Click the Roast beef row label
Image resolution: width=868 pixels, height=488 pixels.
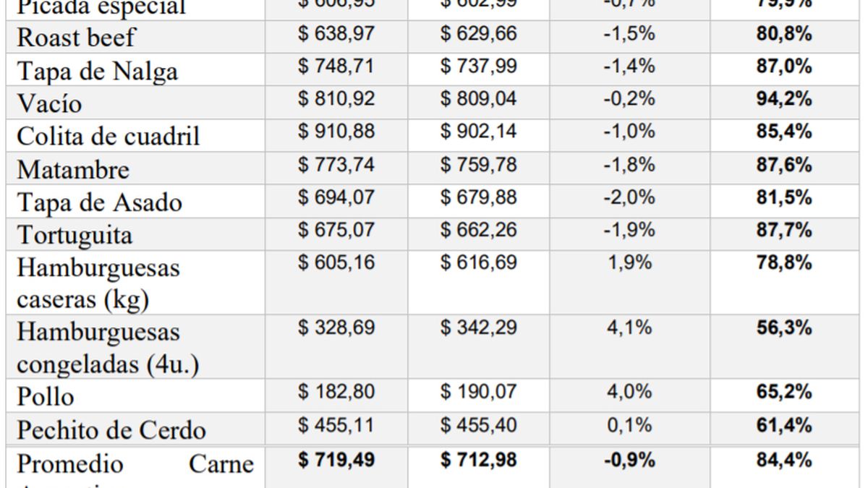76,38
